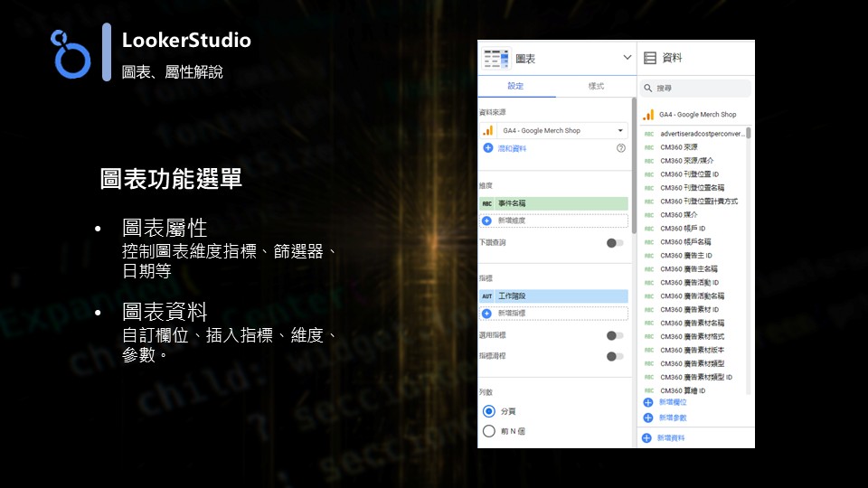868x488 pixels.
Task: Click the 搜尋 field search box
Action: (x=696, y=89)
